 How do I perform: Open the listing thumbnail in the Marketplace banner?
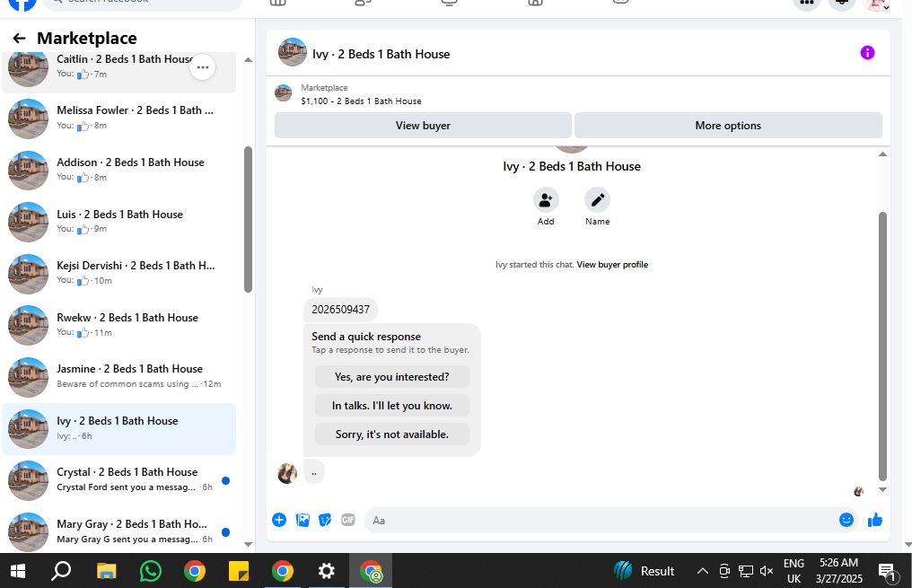[284, 93]
